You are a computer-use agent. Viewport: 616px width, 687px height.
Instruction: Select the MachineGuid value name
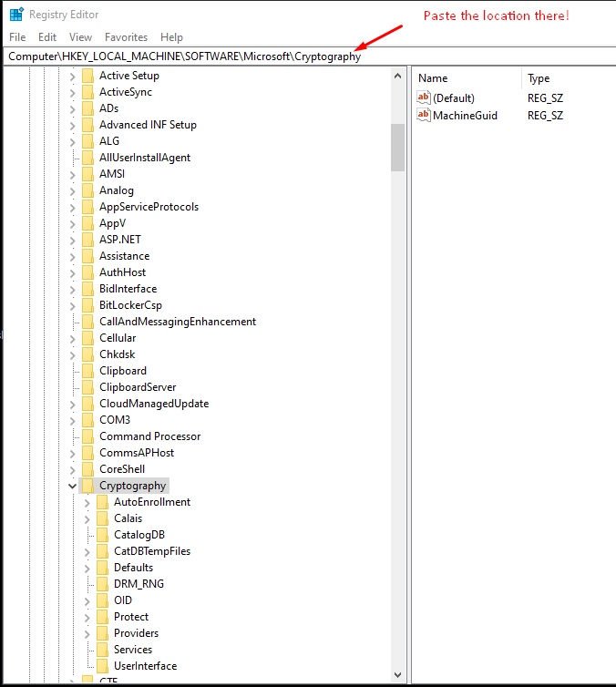(465, 115)
